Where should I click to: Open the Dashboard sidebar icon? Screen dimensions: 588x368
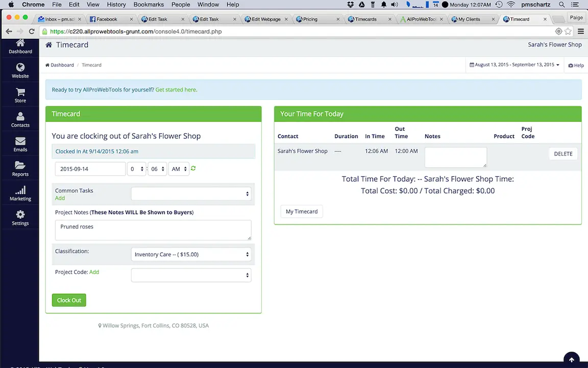pyautogui.click(x=20, y=47)
